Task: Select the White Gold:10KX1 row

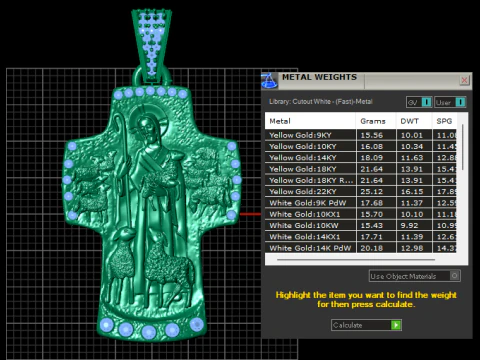Action: tap(361, 214)
